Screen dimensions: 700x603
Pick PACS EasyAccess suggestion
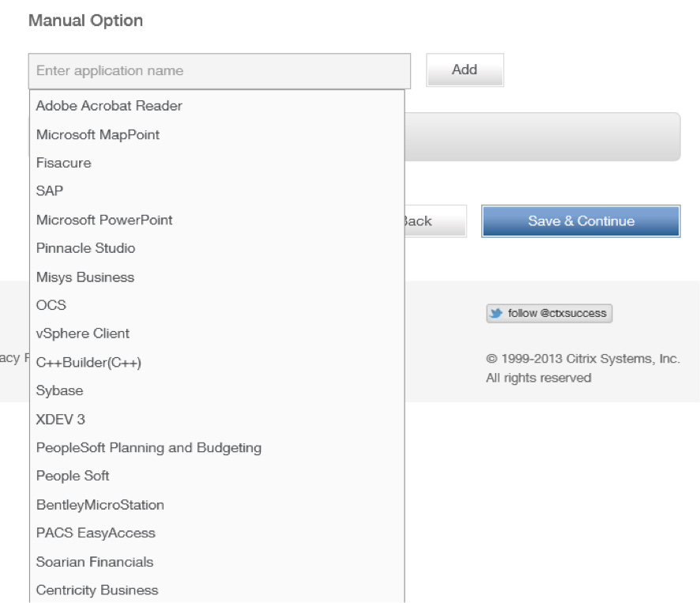click(x=217, y=533)
